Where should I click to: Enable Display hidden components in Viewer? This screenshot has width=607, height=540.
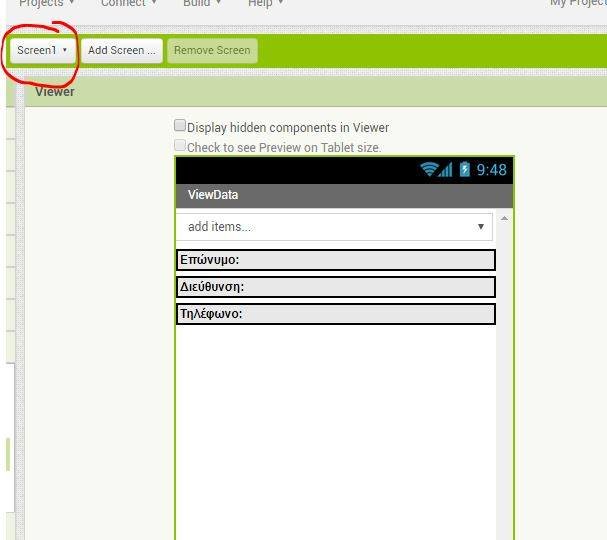(180, 125)
